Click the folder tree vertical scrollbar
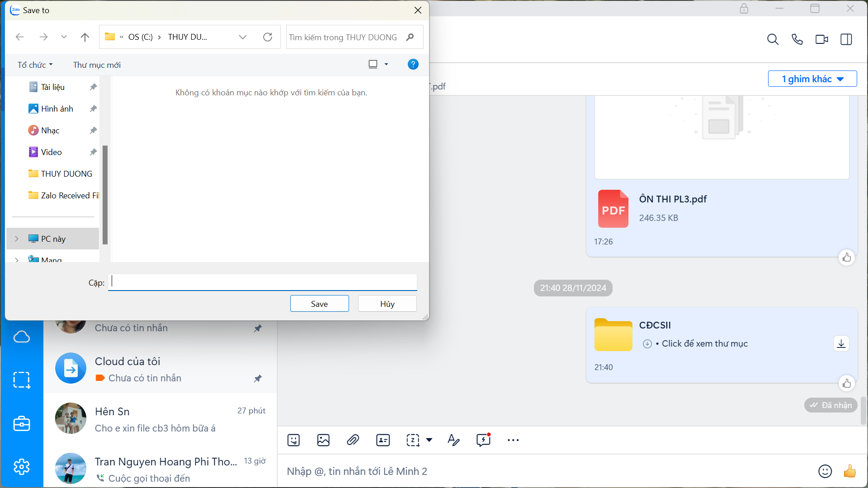This screenshot has height=488, width=868. pyautogui.click(x=105, y=194)
